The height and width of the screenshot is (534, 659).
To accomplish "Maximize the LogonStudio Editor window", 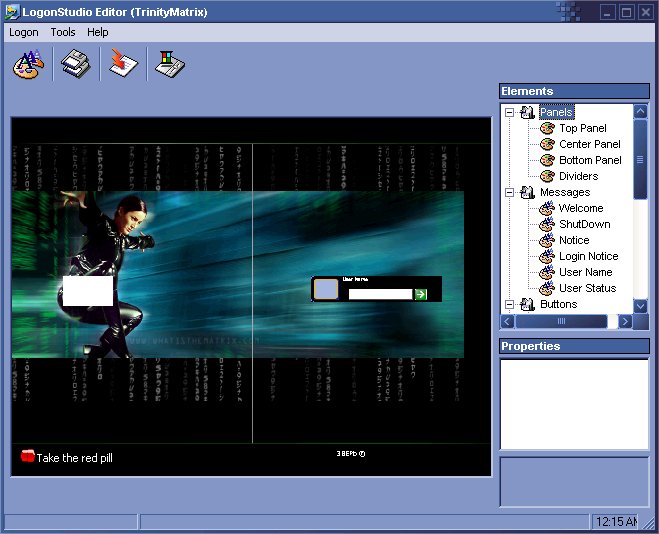I will point(627,12).
